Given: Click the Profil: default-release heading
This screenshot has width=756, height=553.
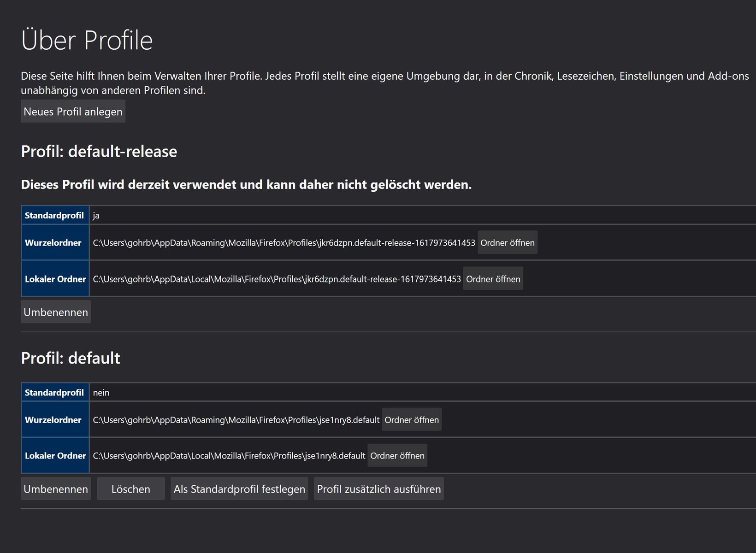Looking at the screenshot, I should (99, 152).
